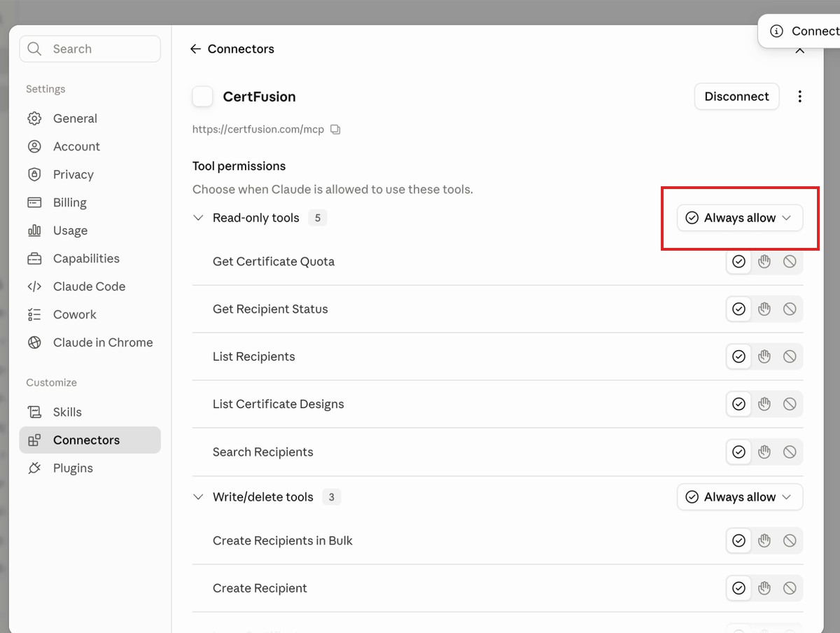Click the Claude Code brackets icon
Viewport: 840px width, 633px height.
[x=34, y=286]
